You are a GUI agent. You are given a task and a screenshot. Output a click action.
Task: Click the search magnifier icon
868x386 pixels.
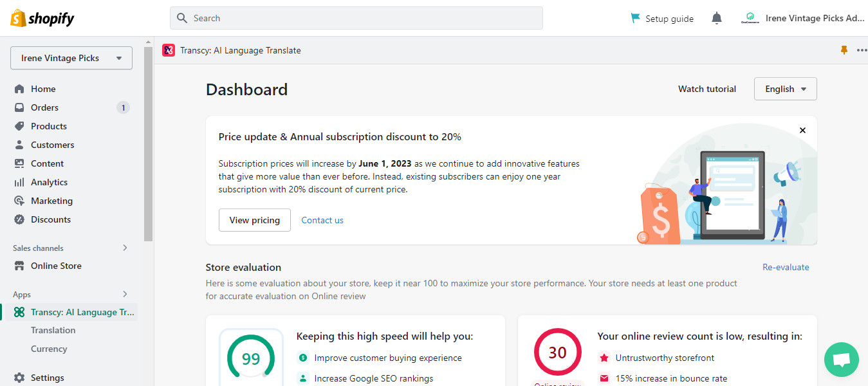click(x=182, y=18)
